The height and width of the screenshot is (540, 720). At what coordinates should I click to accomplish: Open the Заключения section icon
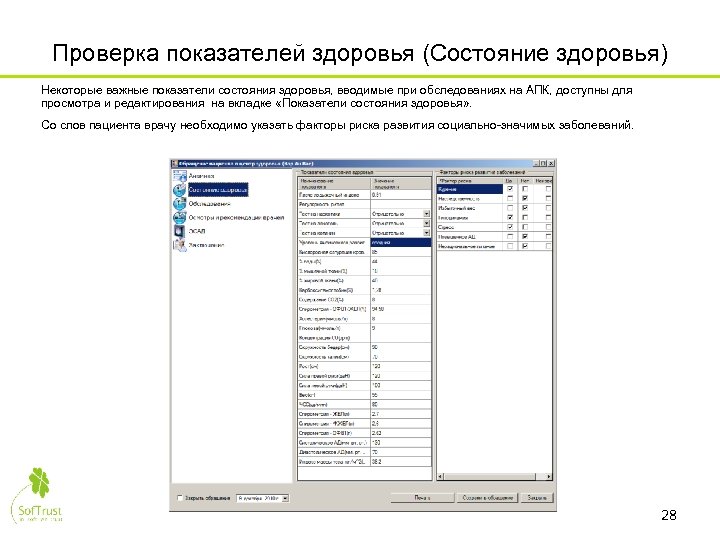pyautogui.click(x=180, y=245)
